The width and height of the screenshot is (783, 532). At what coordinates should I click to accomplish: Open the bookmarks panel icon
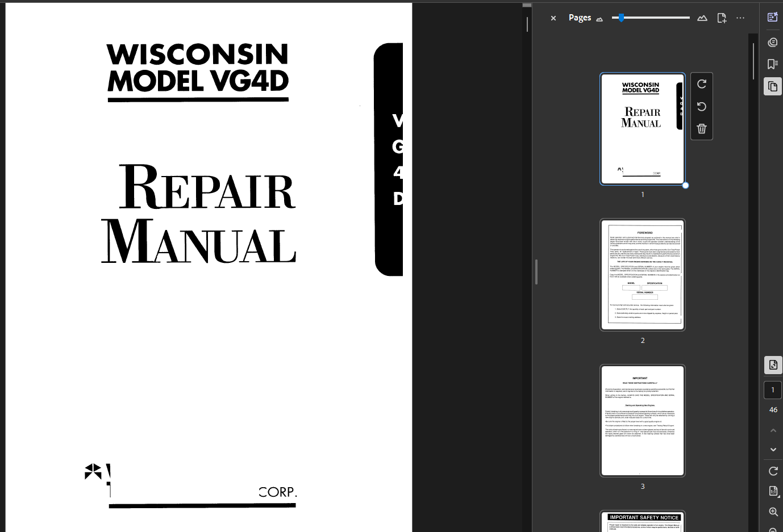tap(773, 64)
